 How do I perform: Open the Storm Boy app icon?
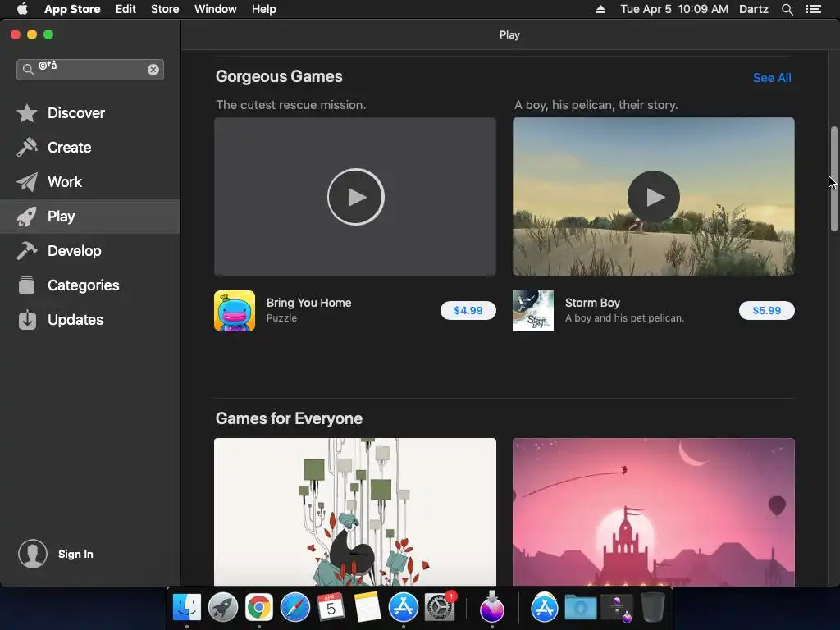tap(533, 311)
